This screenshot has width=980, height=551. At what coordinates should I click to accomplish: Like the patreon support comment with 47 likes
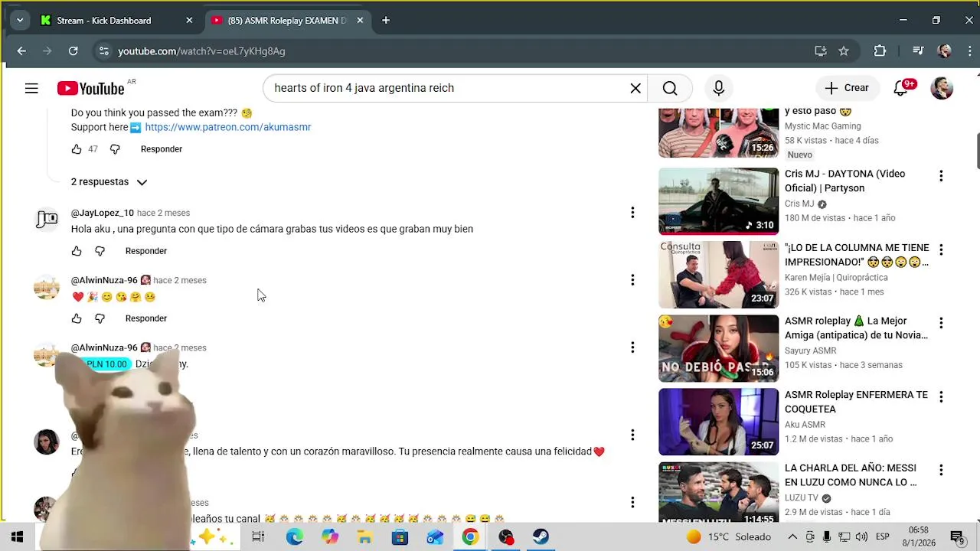click(77, 149)
